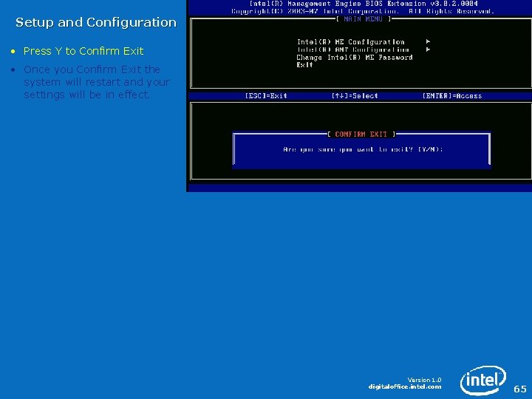532x399 pixels.
Task: Click the dimmed system will restart bullet
Action: tap(97, 82)
